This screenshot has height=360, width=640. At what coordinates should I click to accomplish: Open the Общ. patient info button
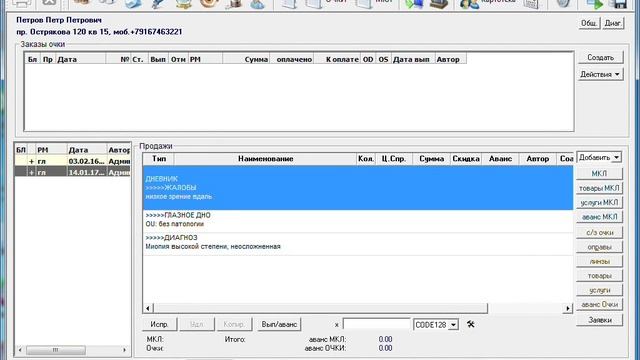[589, 23]
